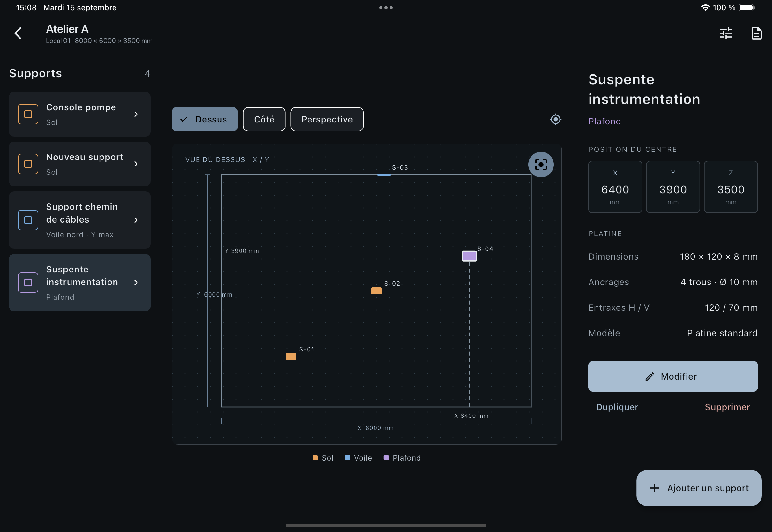Open the filter sliders settings icon

726,33
